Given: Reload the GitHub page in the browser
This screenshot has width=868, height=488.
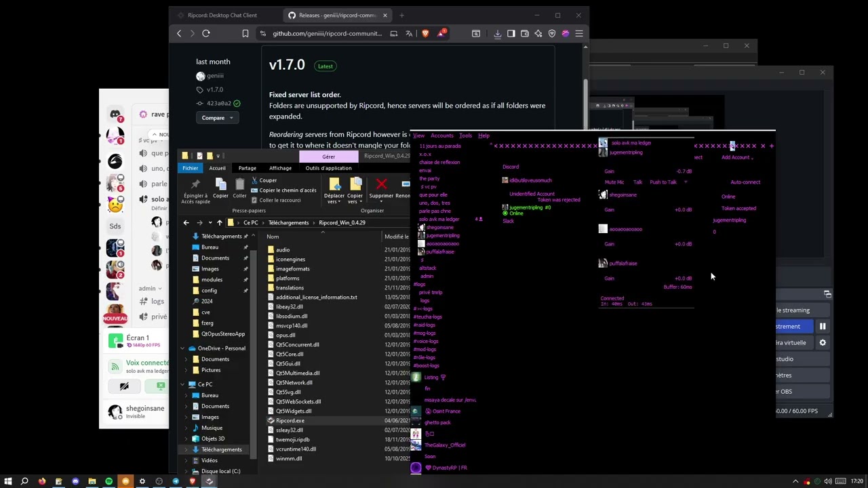Looking at the screenshot, I should coord(206,33).
